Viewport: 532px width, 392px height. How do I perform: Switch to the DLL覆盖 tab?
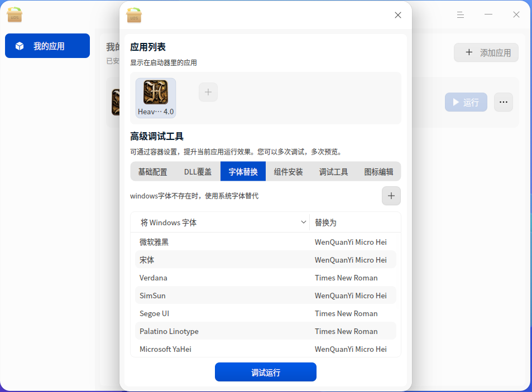point(198,172)
